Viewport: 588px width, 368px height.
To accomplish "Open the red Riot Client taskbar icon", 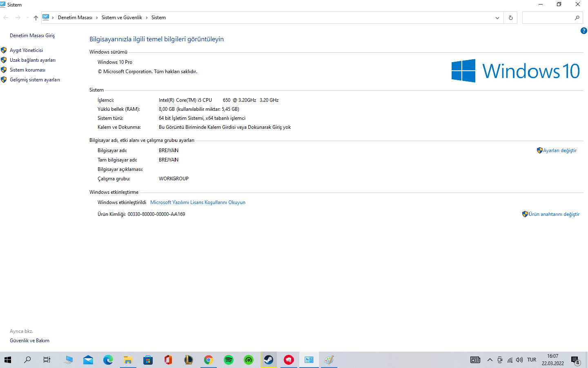I will pos(289,360).
